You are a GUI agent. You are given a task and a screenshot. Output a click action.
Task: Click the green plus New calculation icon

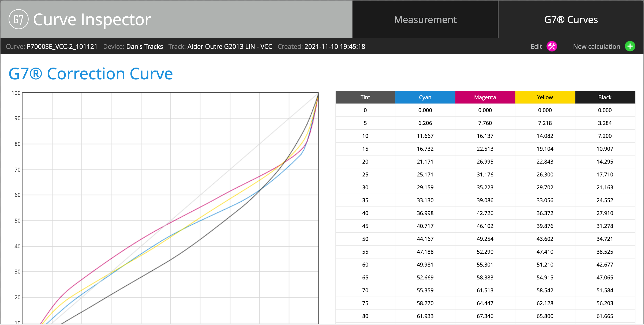(x=630, y=46)
